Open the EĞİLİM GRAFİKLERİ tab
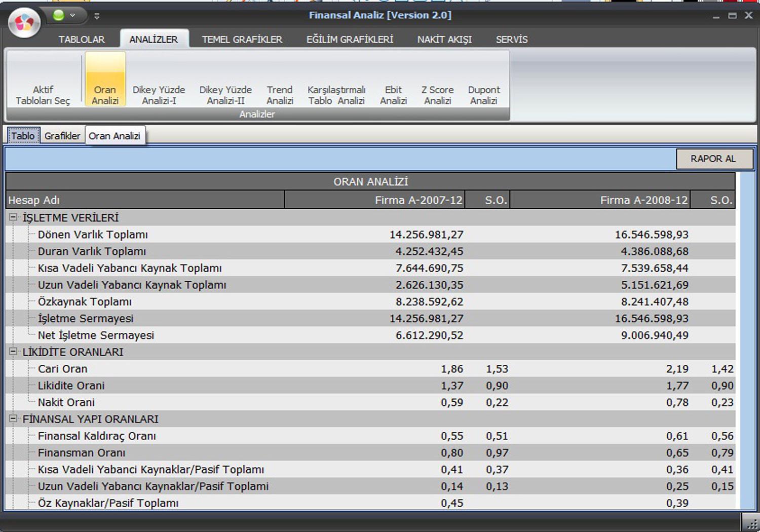The image size is (760, 532). (350, 40)
